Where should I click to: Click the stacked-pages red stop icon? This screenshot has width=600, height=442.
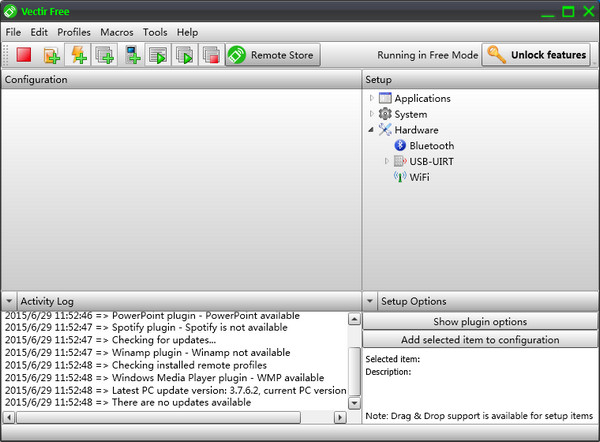211,55
